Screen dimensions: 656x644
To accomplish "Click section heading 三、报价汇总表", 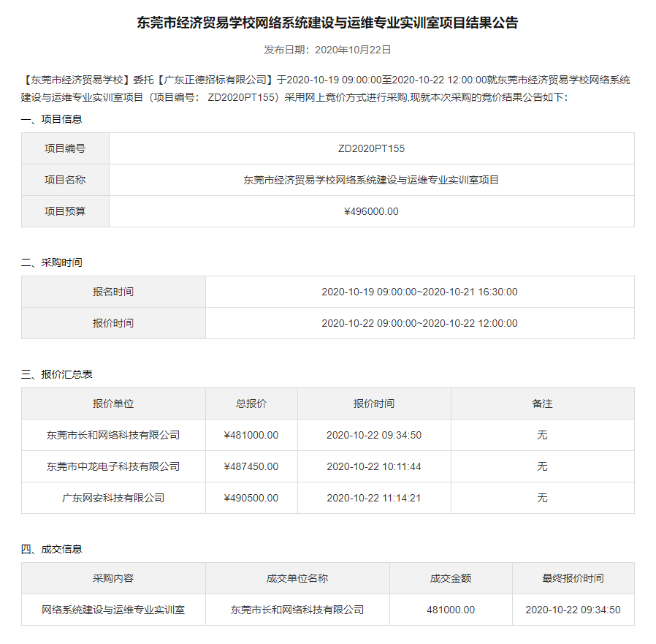I will coord(56,374).
